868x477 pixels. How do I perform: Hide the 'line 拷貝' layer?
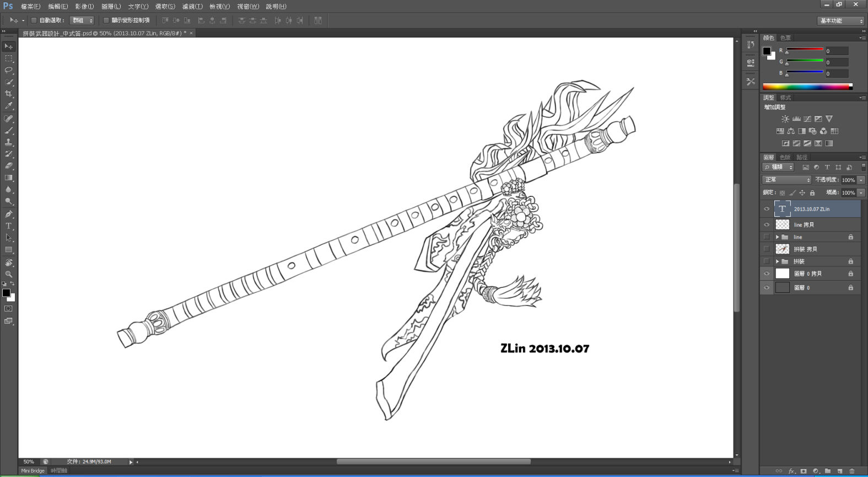pos(767,224)
